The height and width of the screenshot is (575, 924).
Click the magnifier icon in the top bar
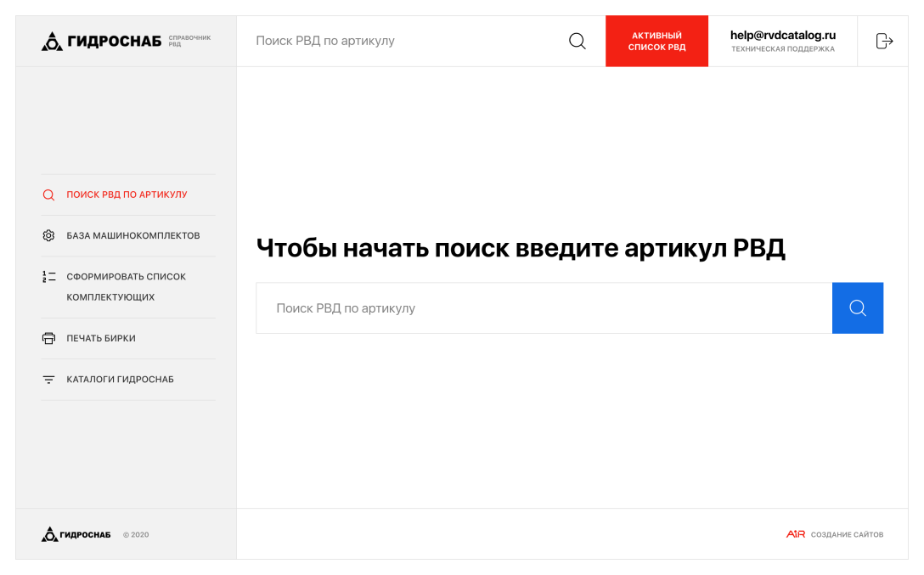(577, 41)
